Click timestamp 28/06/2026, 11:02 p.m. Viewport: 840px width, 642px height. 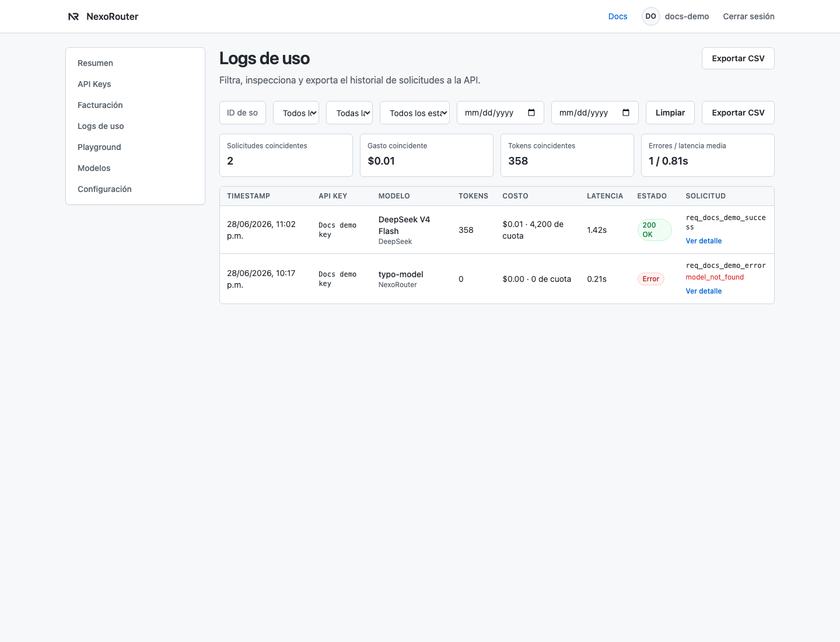[261, 230]
